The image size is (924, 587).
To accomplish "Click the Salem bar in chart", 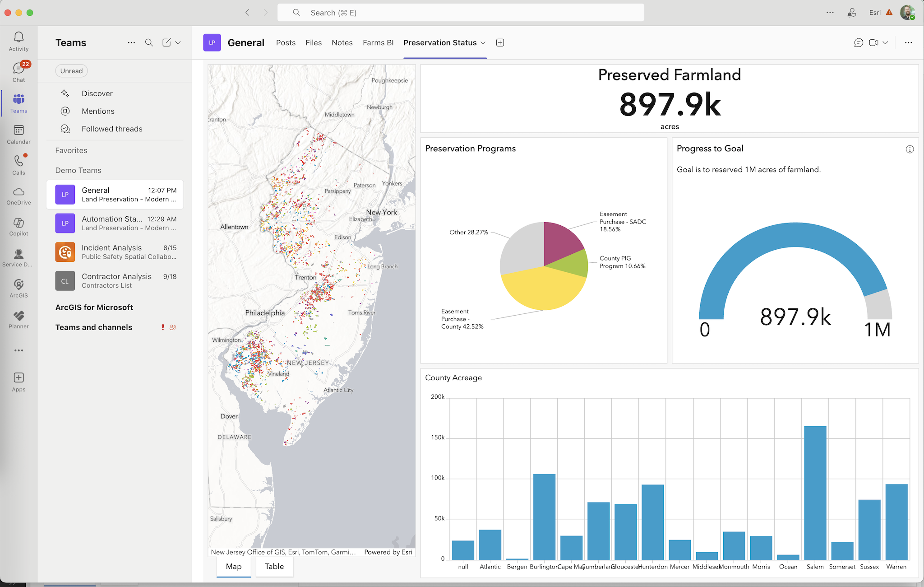I will (x=815, y=492).
